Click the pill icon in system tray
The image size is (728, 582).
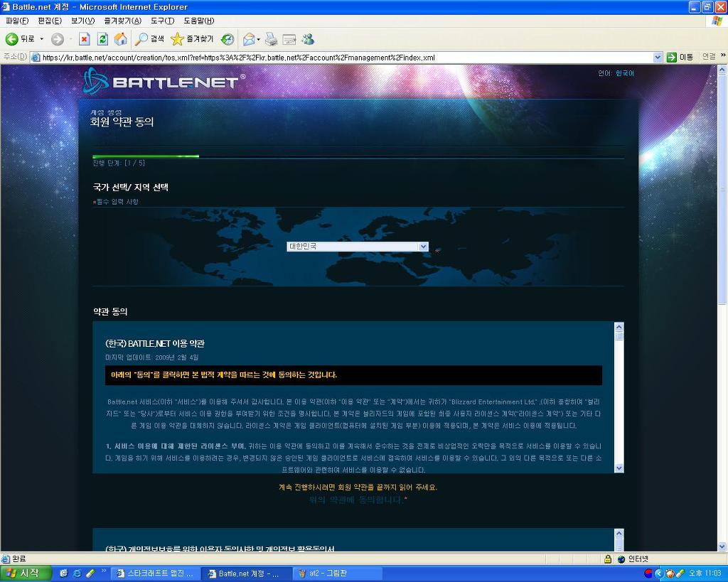[680, 573]
